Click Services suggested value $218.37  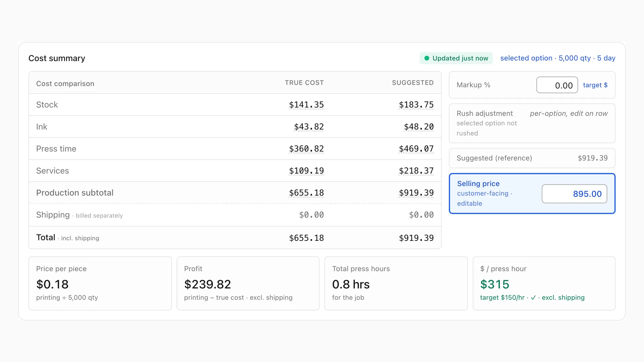(x=416, y=171)
